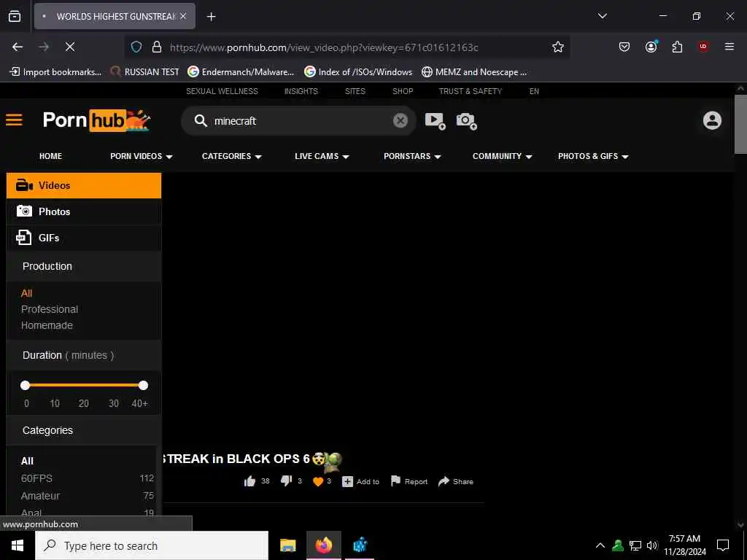Open File Explorer from the taskbar
Screen dimensions: 747x560
[287, 545]
